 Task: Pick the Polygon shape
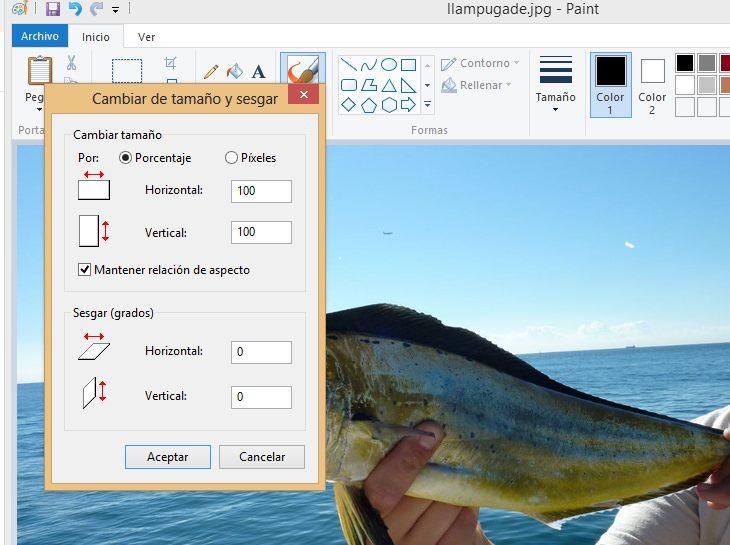point(369,85)
